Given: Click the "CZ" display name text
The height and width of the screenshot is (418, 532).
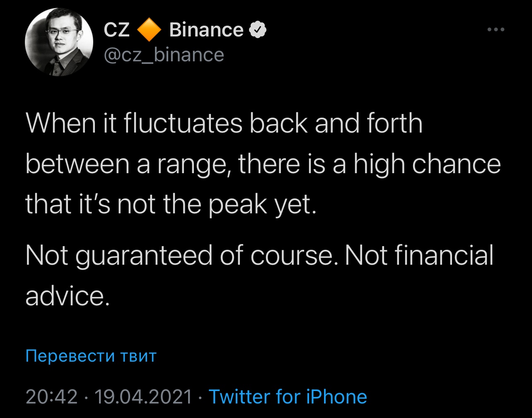Looking at the screenshot, I should point(116,30).
